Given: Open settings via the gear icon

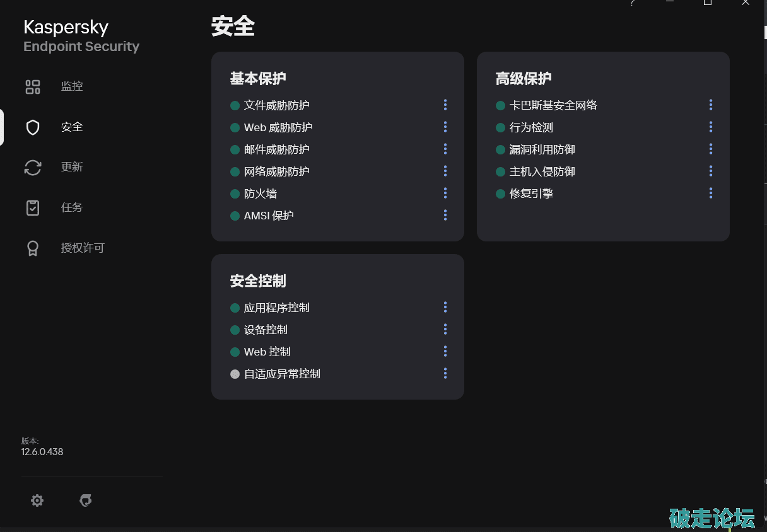Looking at the screenshot, I should 37,500.
